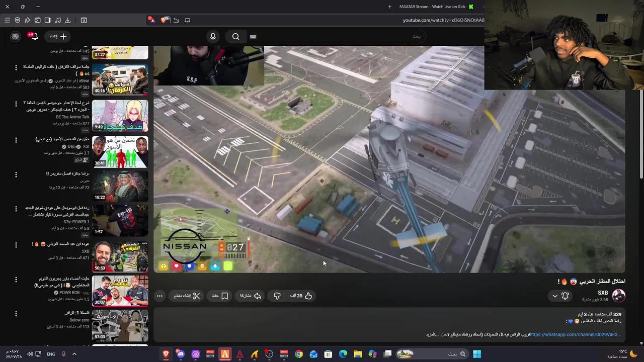Image resolution: width=644 pixels, height=362 pixels.
Task: Dislike the video with thumbs-down
Action: tap(277, 296)
